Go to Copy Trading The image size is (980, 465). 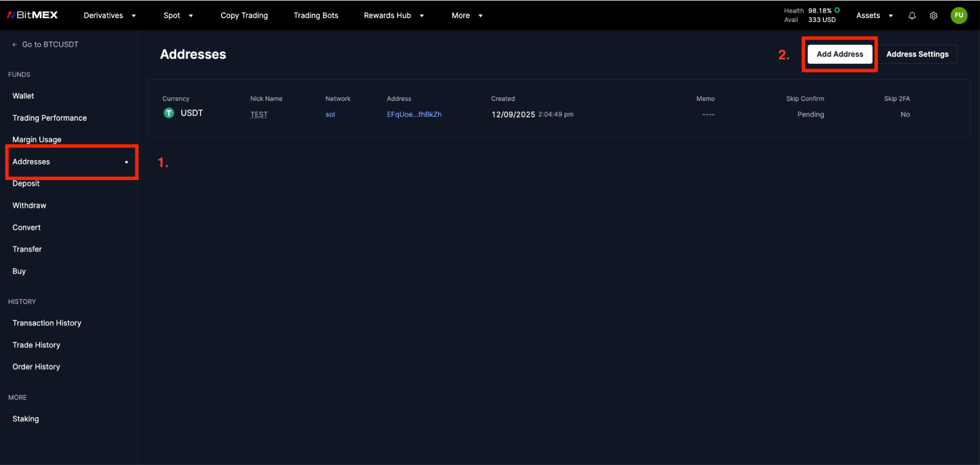[244, 16]
